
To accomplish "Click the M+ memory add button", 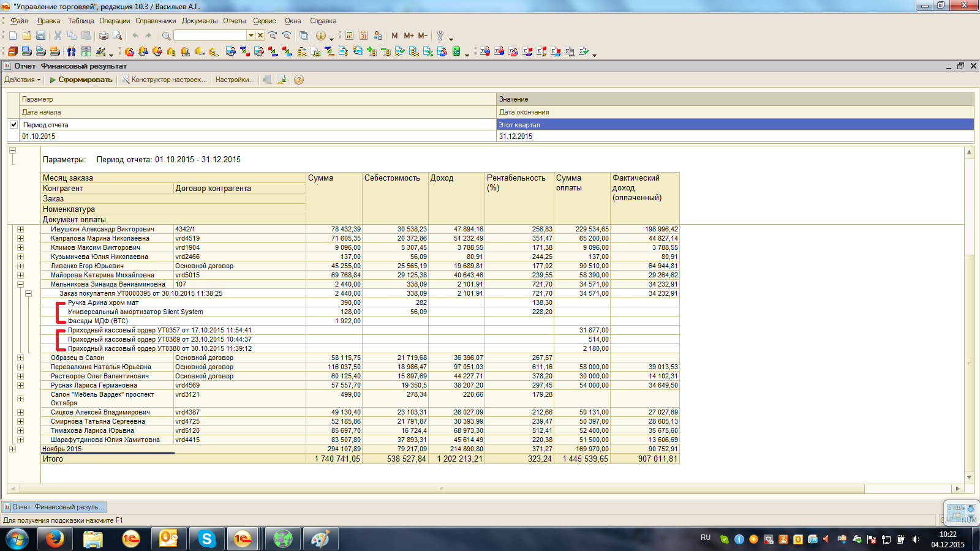I will point(409,36).
